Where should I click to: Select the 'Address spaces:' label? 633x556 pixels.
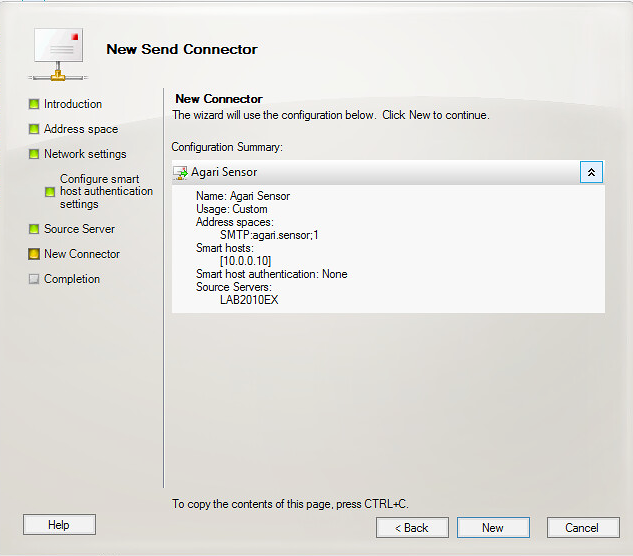pyautogui.click(x=235, y=222)
